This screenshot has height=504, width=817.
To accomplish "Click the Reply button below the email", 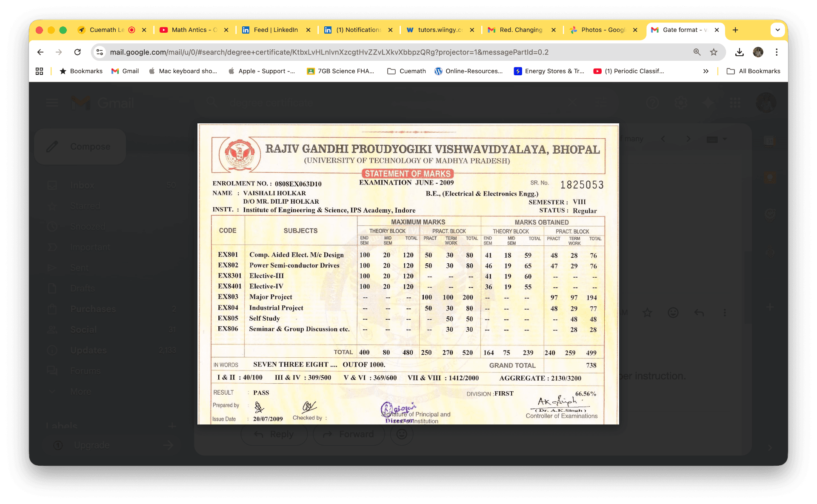I will click(x=274, y=434).
